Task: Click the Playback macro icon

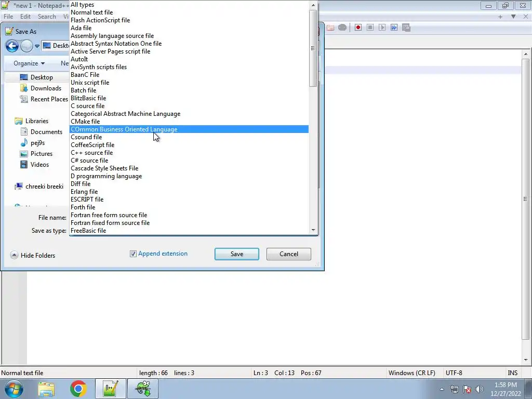Action: click(382, 28)
